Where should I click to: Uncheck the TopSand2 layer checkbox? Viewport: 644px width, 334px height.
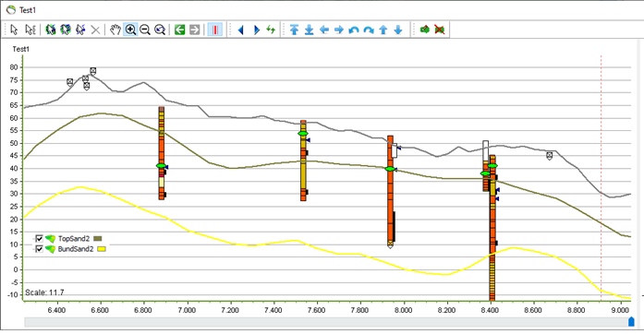coord(39,238)
